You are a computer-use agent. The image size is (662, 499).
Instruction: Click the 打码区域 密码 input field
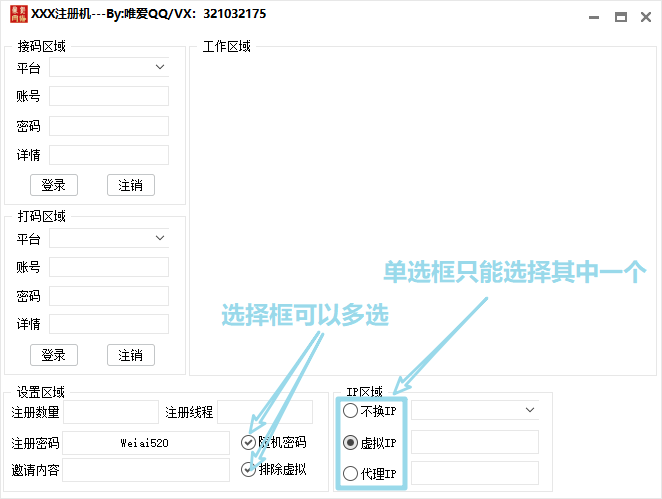(109, 296)
